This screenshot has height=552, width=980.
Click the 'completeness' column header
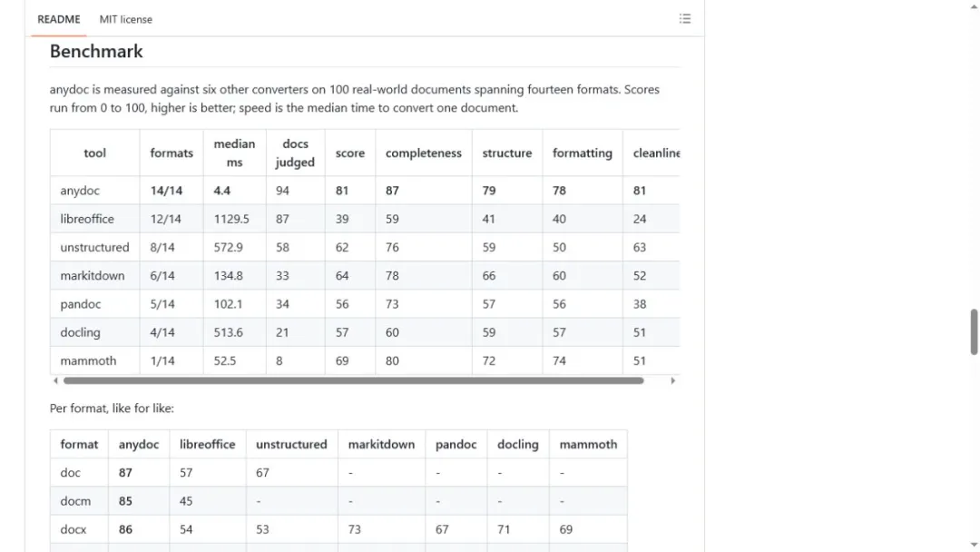pyautogui.click(x=423, y=153)
